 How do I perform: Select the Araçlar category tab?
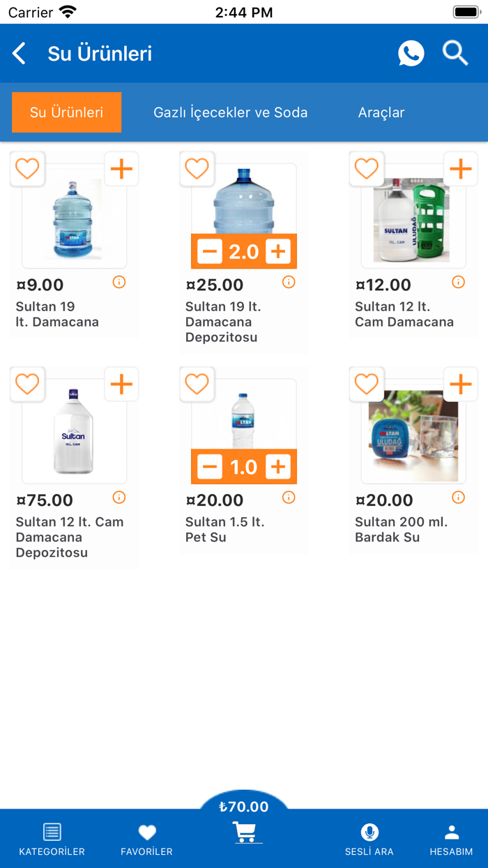(381, 112)
